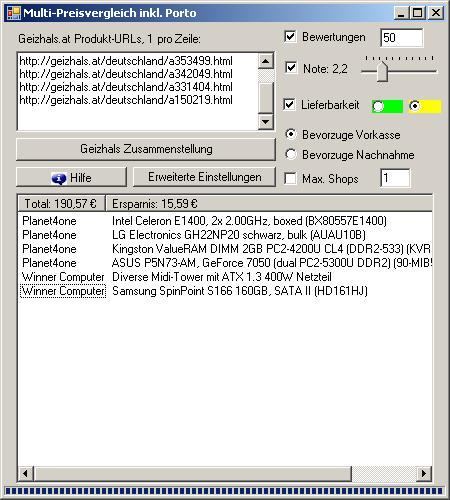Click the URL line ending a331404.html
Viewport: 450px width, 500px height.
click(x=126, y=87)
